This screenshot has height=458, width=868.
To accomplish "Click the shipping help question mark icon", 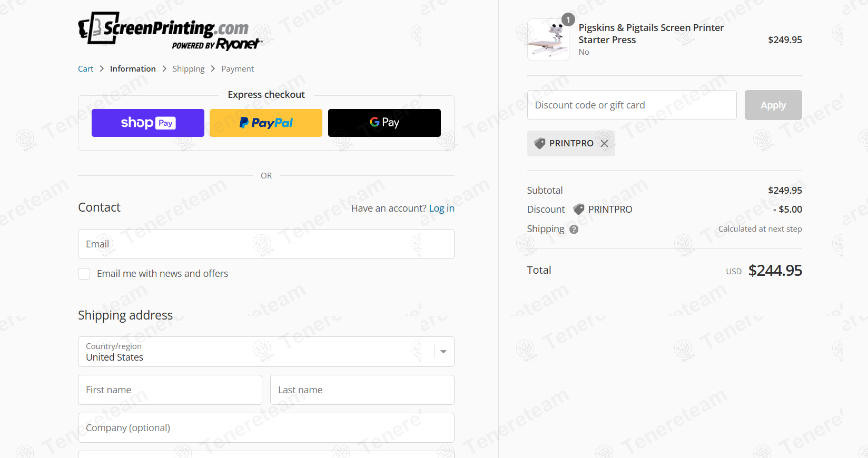I will click(574, 230).
